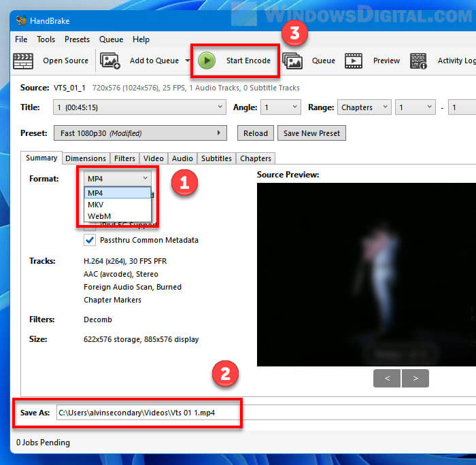The height and width of the screenshot is (465, 476).
Task: Click the Open Source clapperboard icon
Action: (x=23, y=61)
